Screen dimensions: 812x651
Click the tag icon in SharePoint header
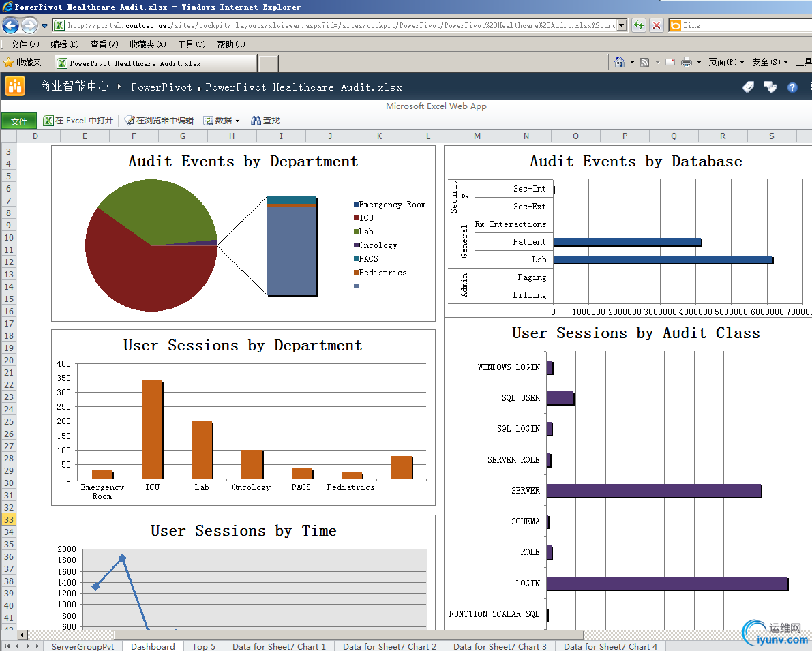748,87
